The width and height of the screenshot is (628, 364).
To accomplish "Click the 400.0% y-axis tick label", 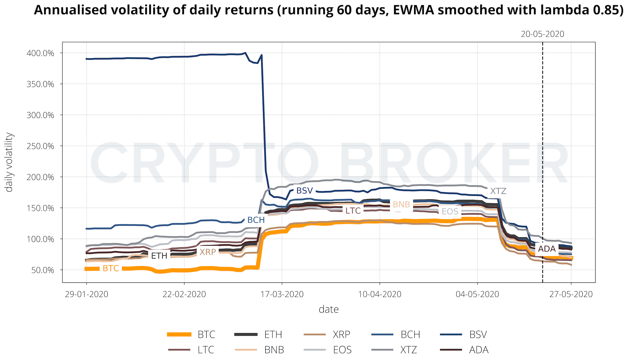I will click(40, 53).
